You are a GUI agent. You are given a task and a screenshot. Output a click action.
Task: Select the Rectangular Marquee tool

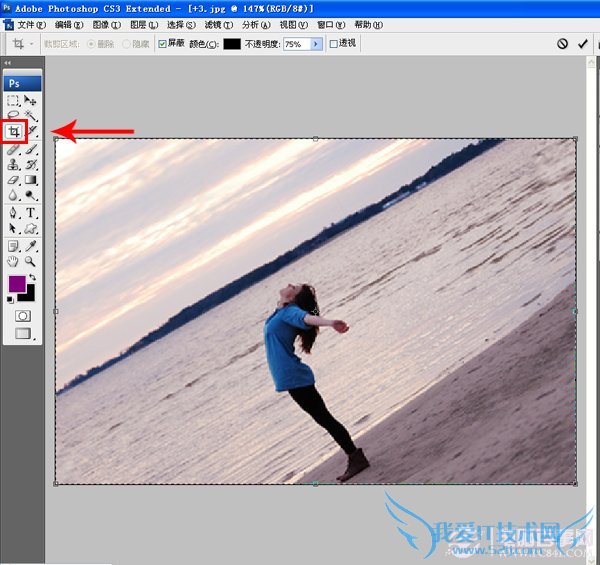[x=14, y=101]
